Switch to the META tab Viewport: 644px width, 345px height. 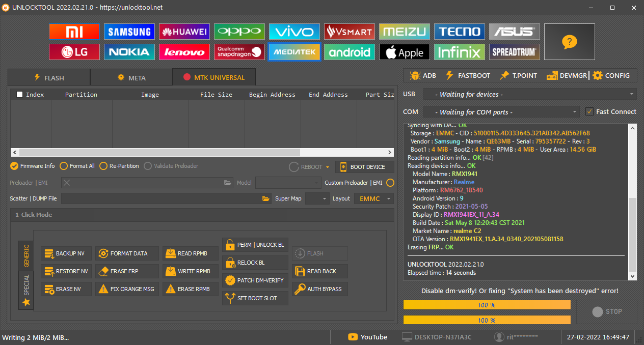pos(131,78)
